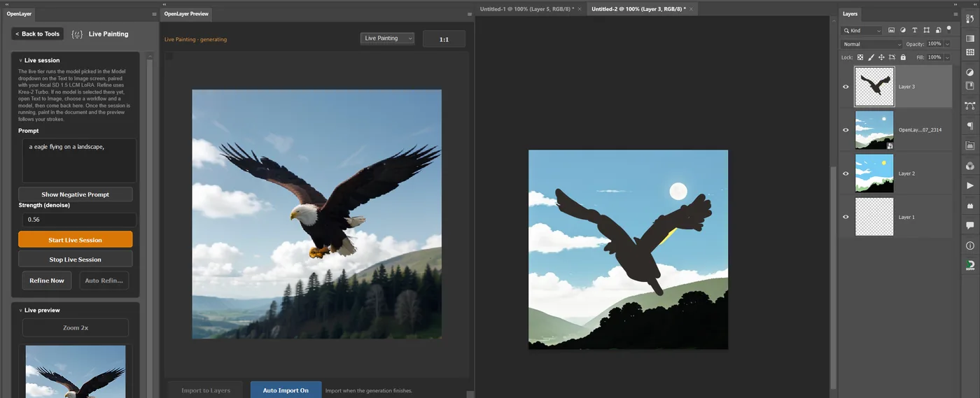Set preview to 1:1 zoom
980x398 pixels.
click(444, 39)
